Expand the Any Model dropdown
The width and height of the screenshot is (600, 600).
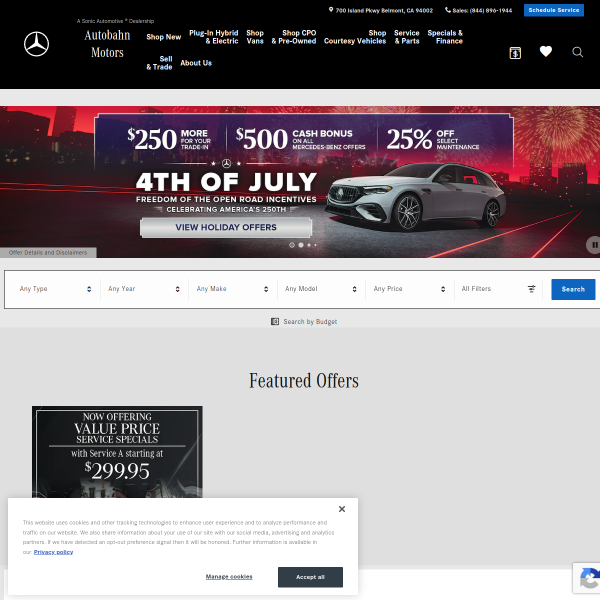click(321, 289)
